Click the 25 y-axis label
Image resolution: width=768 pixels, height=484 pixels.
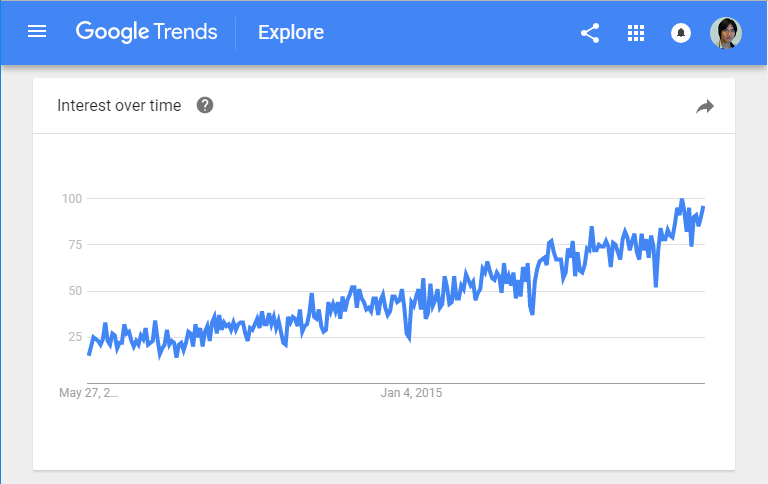click(x=75, y=337)
